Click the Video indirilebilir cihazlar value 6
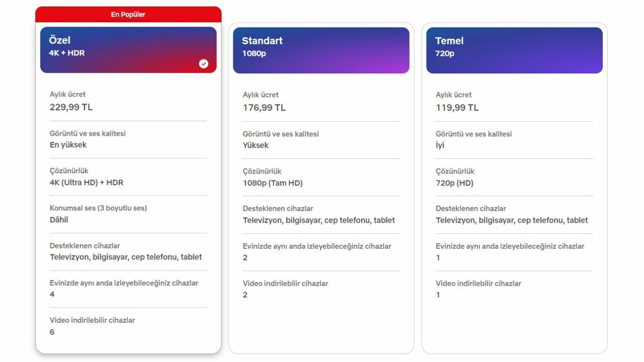 [x=52, y=332]
